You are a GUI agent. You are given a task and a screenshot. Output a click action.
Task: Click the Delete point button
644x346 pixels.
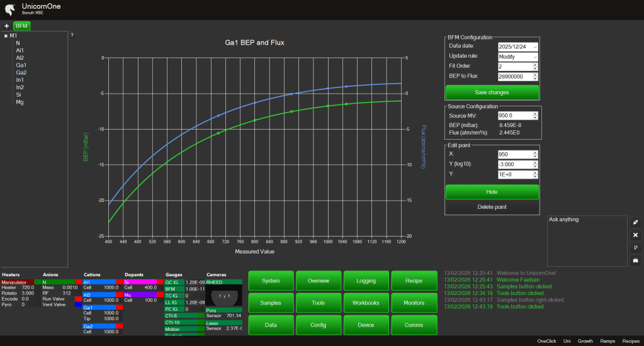click(492, 206)
